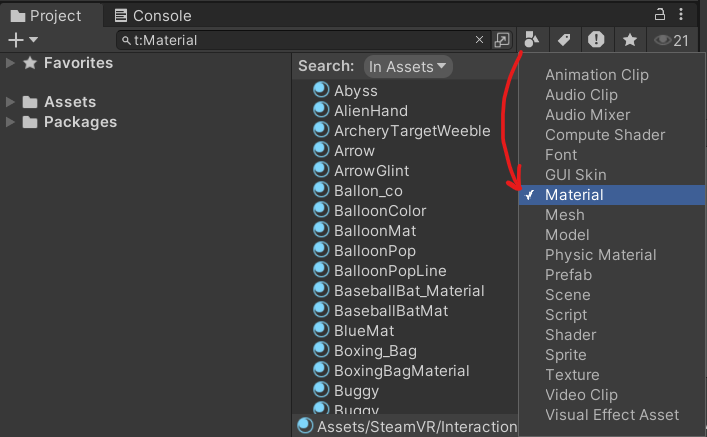This screenshot has width=707, height=437.
Task: Click the Search by Label tag icon
Action: click(564, 40)
